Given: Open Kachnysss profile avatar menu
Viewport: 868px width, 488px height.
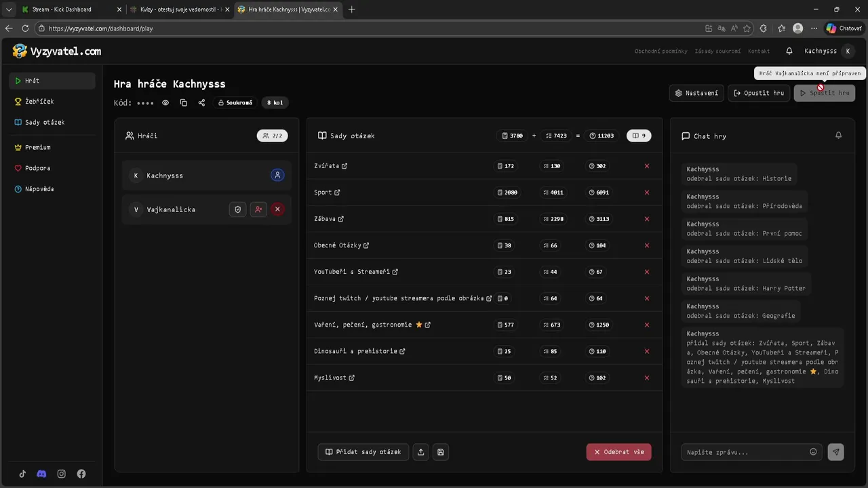Looking at the screenshot, I should pos(848,51).
